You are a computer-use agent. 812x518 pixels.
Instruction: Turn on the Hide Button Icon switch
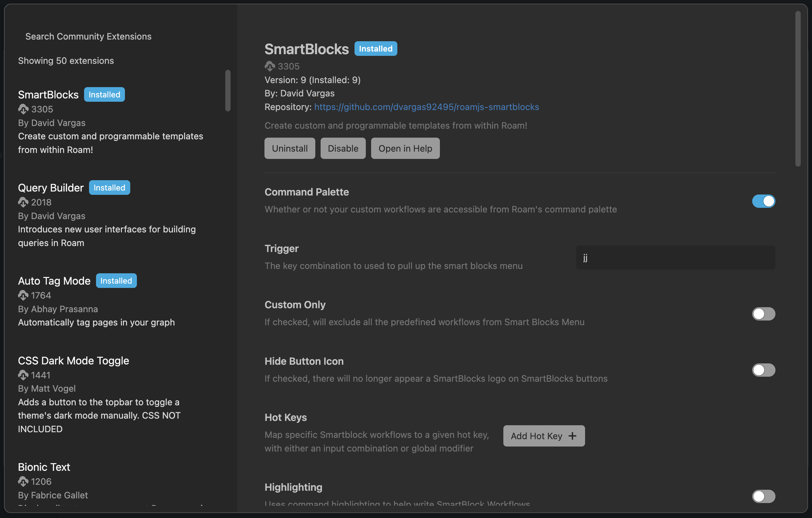point(763,370)
